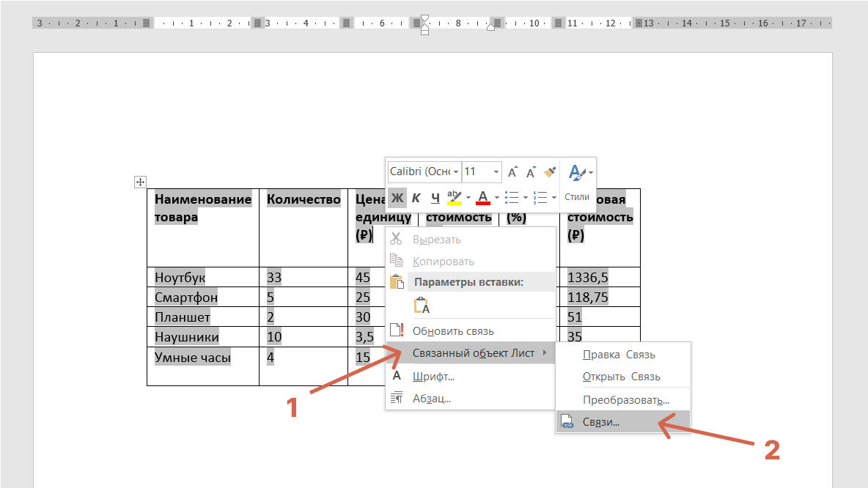
Task: Click the bullet list icon
Action: (512, 198)
